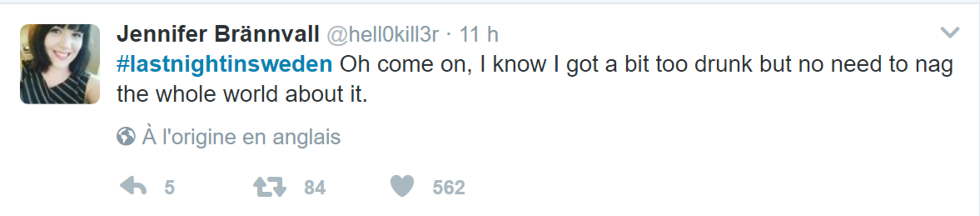
Task: Open the tweet options chevron menu
Action: [x=949, y=33]
